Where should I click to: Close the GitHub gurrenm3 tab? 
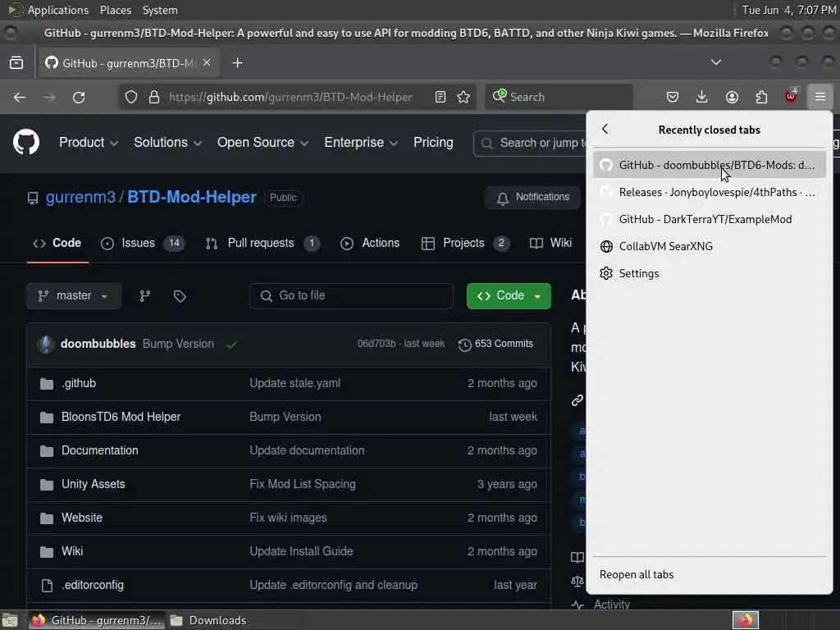coord(207,62)
